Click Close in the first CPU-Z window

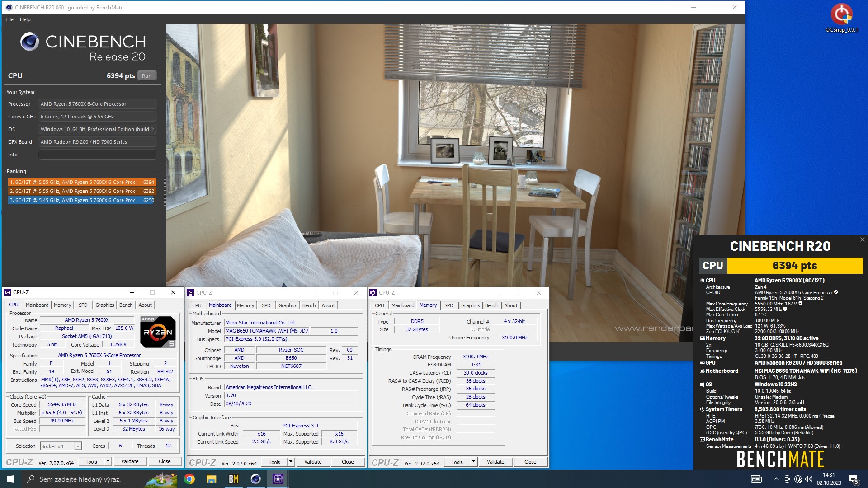[x=165, y=461]
